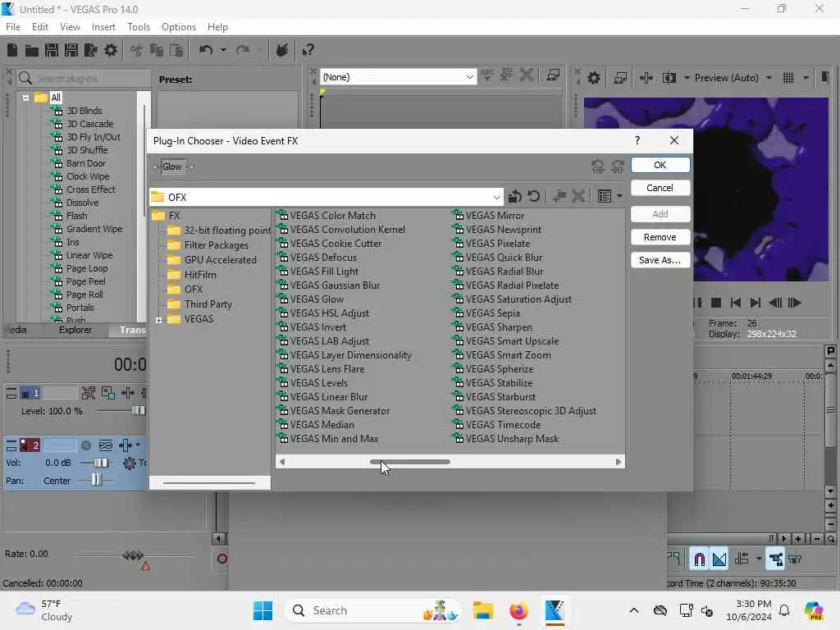Click the What's This help icon
Image resolution: width=840 pixels, height=630 pixels.
(308, 50)
